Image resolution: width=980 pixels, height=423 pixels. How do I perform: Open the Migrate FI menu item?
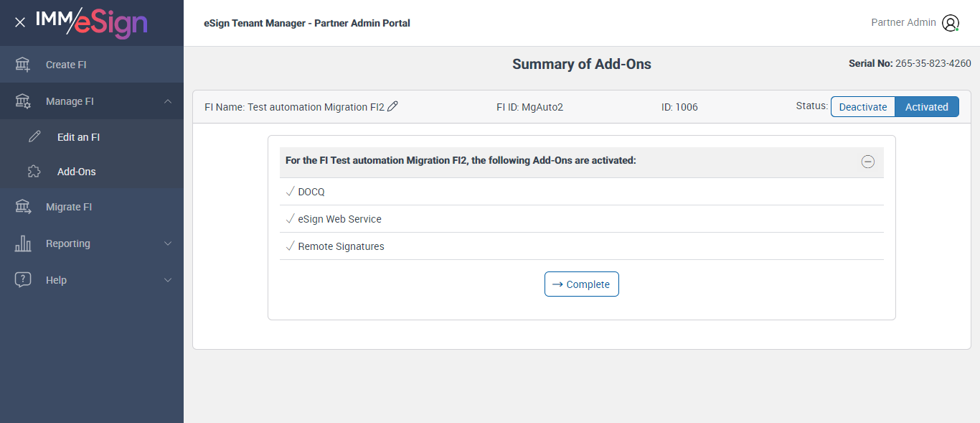[69, 207]
